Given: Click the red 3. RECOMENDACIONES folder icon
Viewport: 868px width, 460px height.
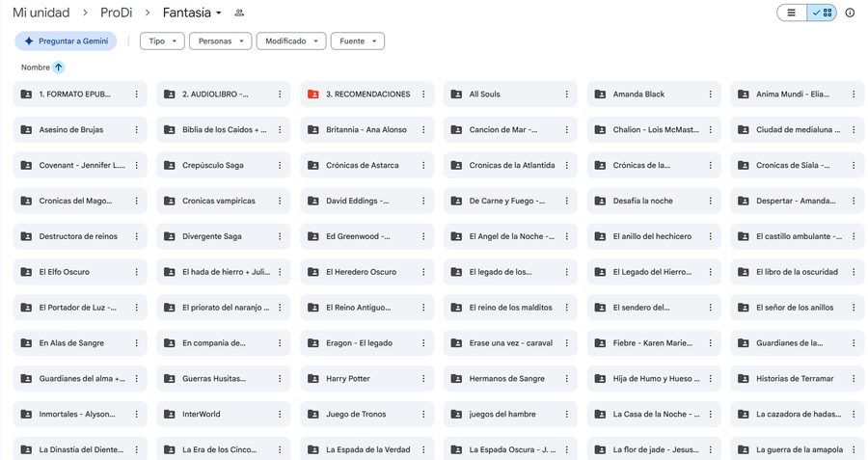Looking at the screenshot, I should click(x=312, y=95).
